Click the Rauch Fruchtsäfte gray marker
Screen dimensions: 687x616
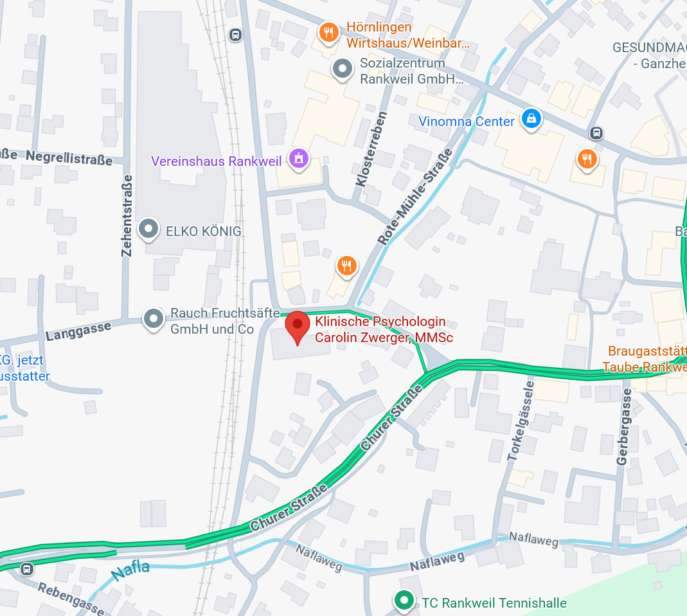(154, 320)
